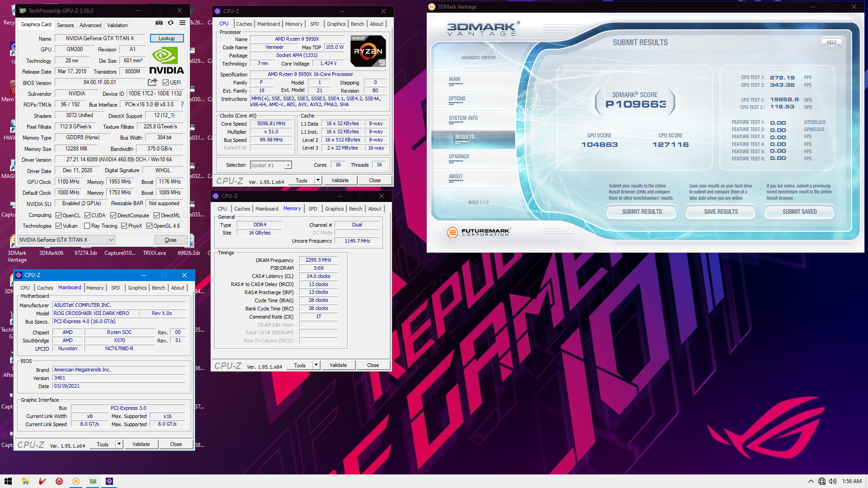Screen dimensions: 868x488
Task: Click the BIOS export share icon in GPU-Z
Action: click(x=152, y=82)
